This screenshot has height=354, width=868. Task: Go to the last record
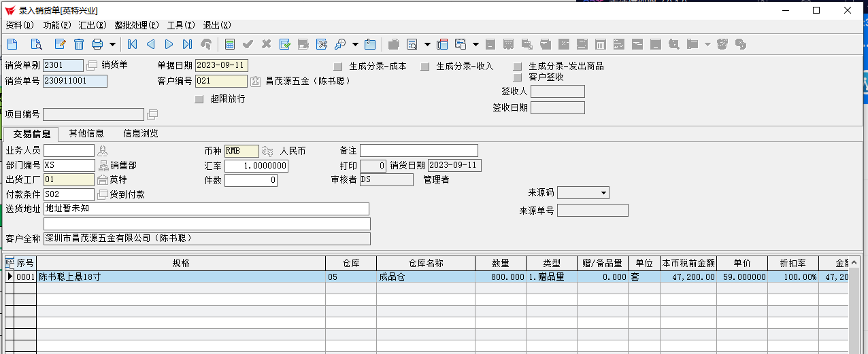pos(187,45)
